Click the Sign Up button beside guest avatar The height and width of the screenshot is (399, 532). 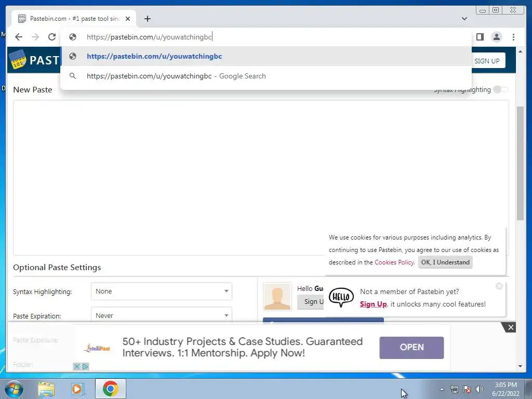[x=311, y=302]
